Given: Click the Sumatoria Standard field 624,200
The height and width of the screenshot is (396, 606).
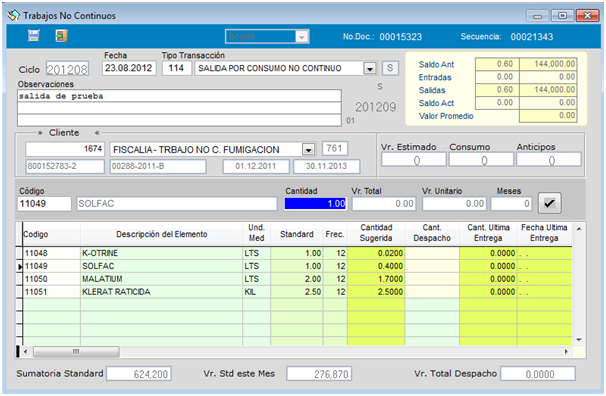Looking at the screenshot, I should (x=139, y=374).
